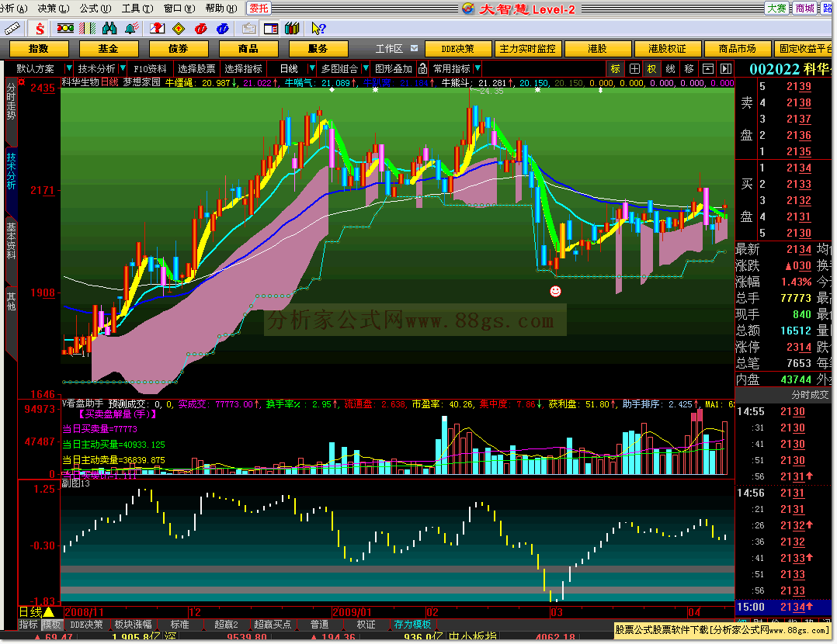Switch to the 权证 bottom tab
This screenshot has height=644, width=837.
tap(366, 625)
